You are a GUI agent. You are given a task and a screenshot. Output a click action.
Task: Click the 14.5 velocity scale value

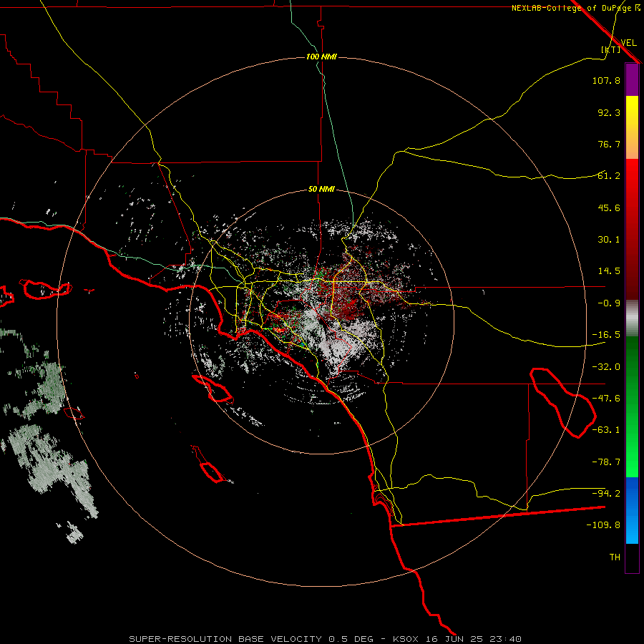click(x=609, y=271)
